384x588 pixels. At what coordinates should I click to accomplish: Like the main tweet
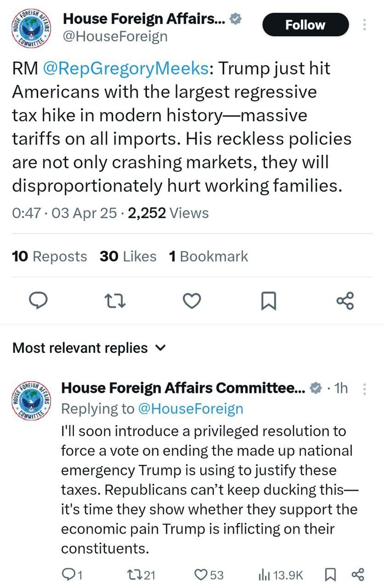pos(192,301)
